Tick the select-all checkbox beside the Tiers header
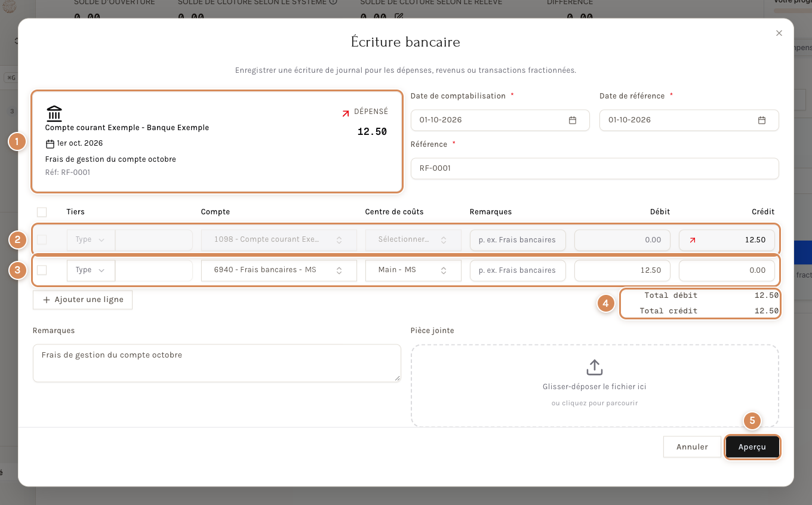This screenshot has height=505, width=812. 42,212
